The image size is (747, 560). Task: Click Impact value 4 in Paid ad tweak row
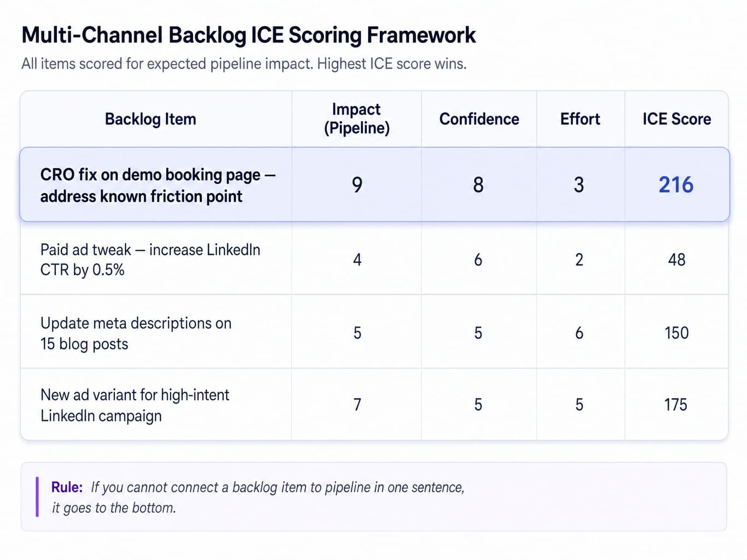[x=357, y=260]
